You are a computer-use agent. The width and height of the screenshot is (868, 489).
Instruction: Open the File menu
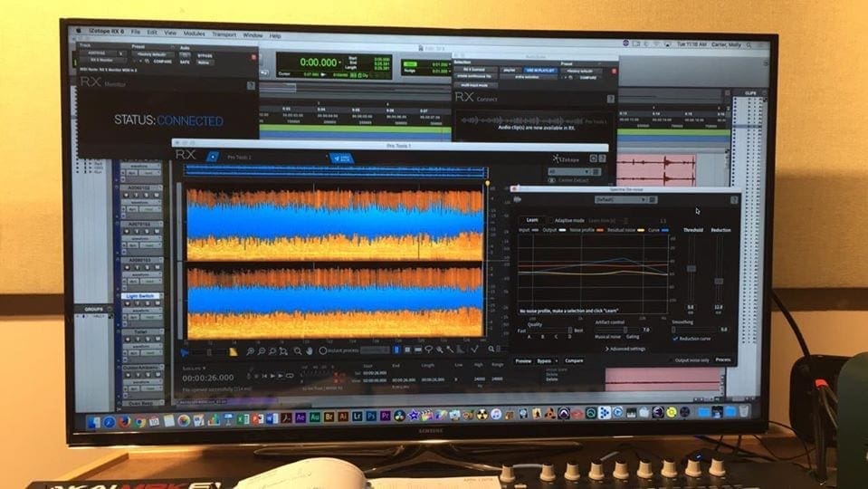(135, 32)
